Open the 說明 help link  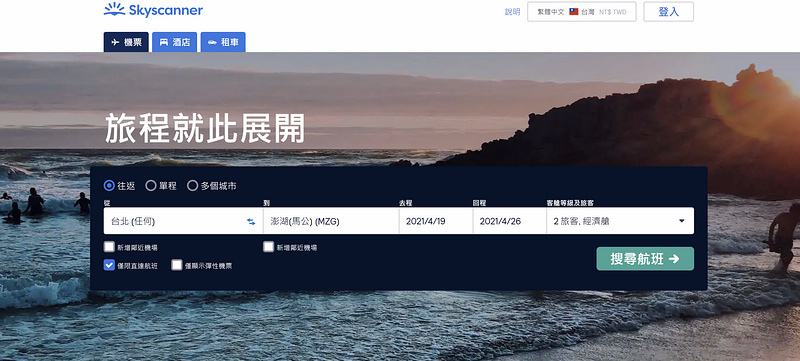pos(512,12)
